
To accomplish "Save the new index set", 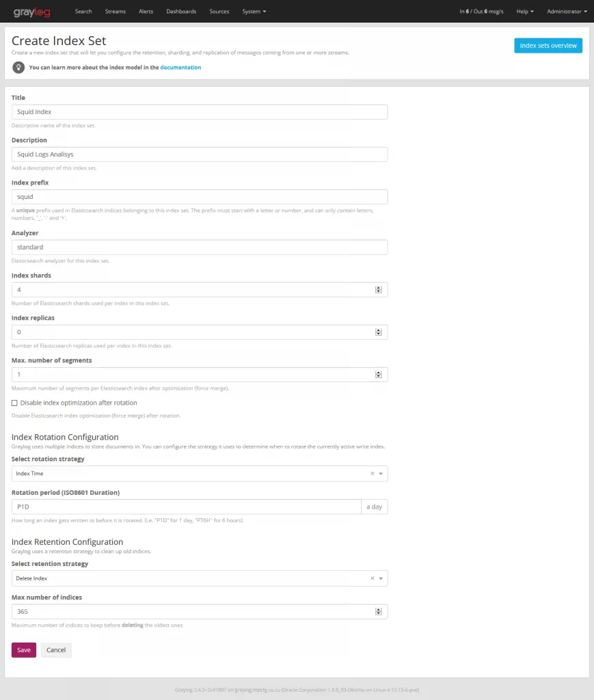I will [24, 650].
